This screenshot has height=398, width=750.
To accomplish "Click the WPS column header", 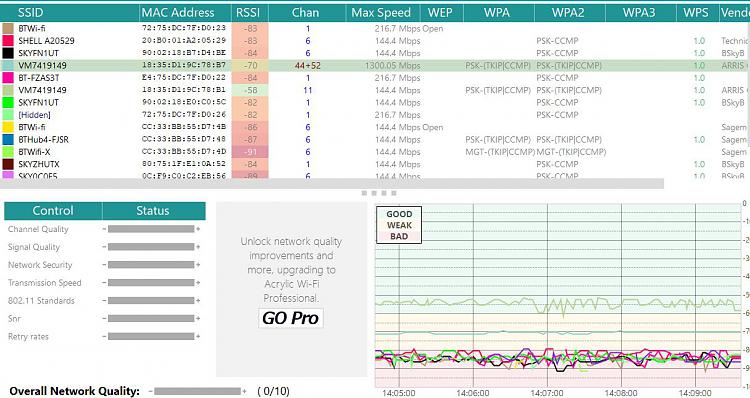I will click(x=697, y=13).
